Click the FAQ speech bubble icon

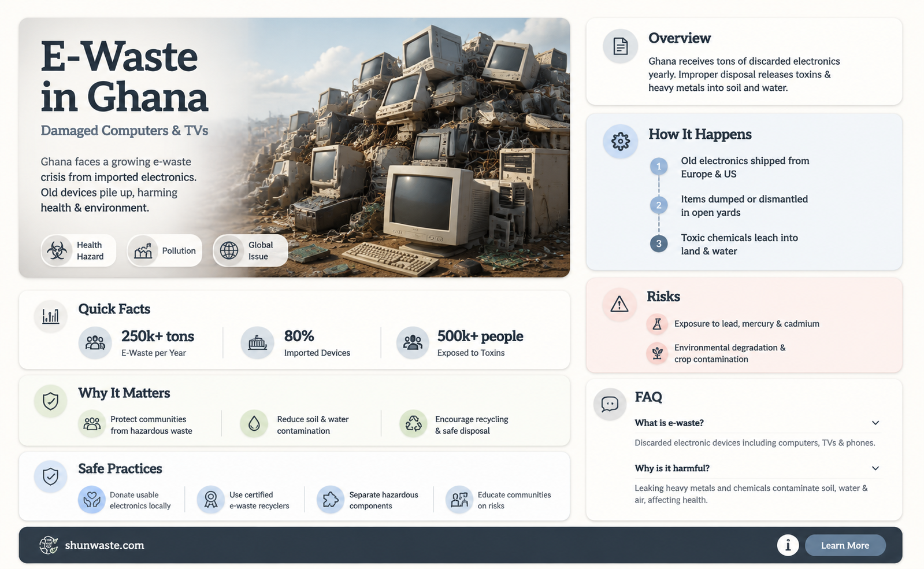click(610, 404)
